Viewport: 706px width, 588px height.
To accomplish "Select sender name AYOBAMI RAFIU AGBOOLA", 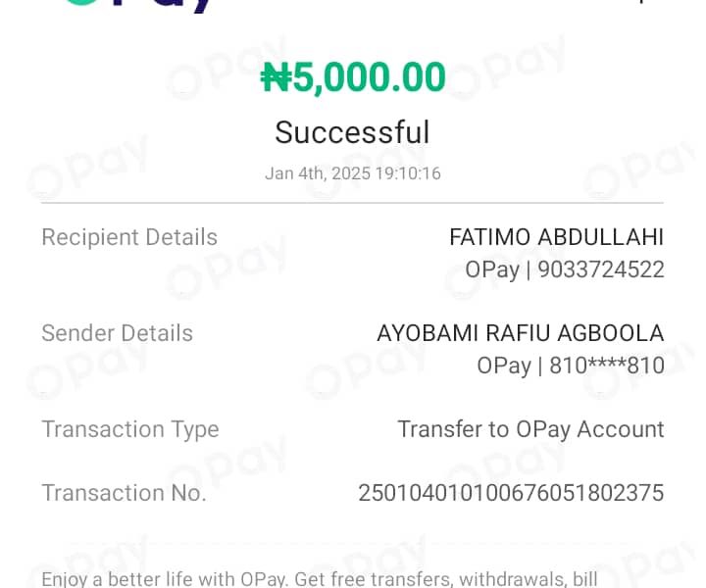I will (520, 333).
